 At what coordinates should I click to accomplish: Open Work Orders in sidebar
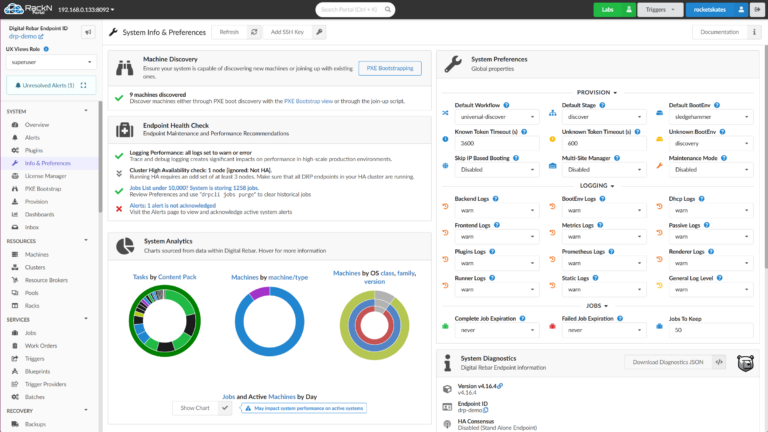pyautogui.click(x=42, y=345)
